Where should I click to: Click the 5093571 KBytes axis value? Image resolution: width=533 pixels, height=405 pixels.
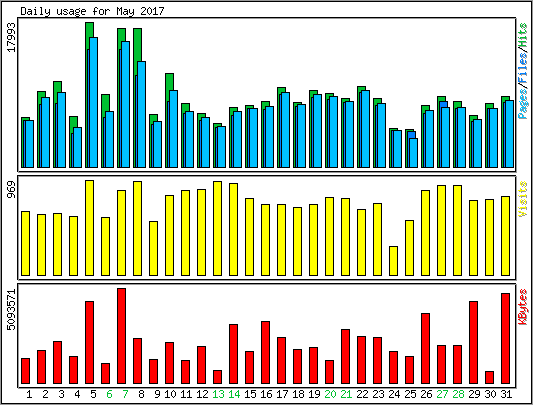tap(11, 309)
